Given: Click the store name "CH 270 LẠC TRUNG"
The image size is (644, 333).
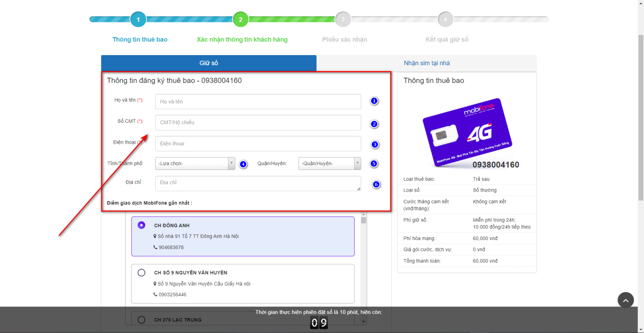Looking at the screenshot, I should [178, 320].
